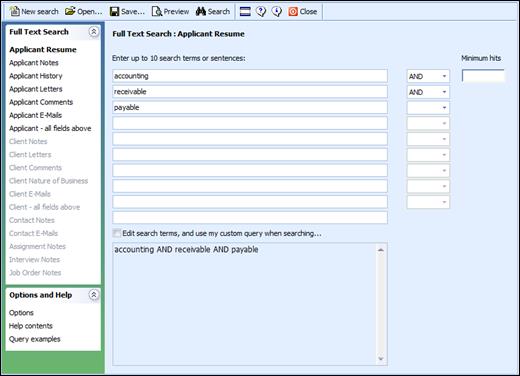Click the Interview Notes sidebar entry
Viewport: 520px width, 376px height.
click(34, 259)
